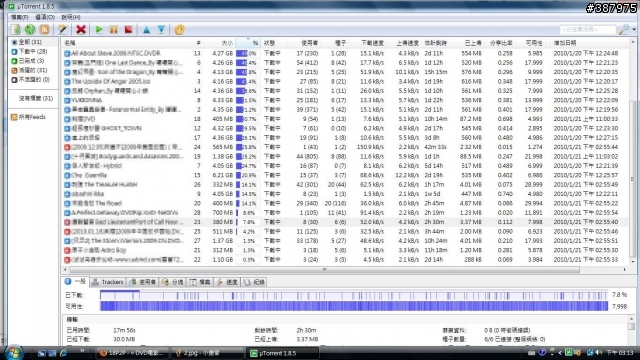Switch to the 使用者 peers tab

pyautogui.click(x=143, y=282)
